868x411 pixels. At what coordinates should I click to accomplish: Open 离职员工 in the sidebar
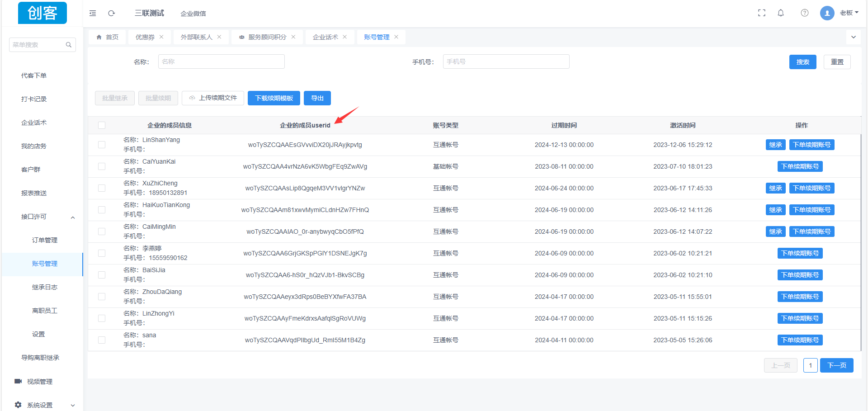coord(45,311)
